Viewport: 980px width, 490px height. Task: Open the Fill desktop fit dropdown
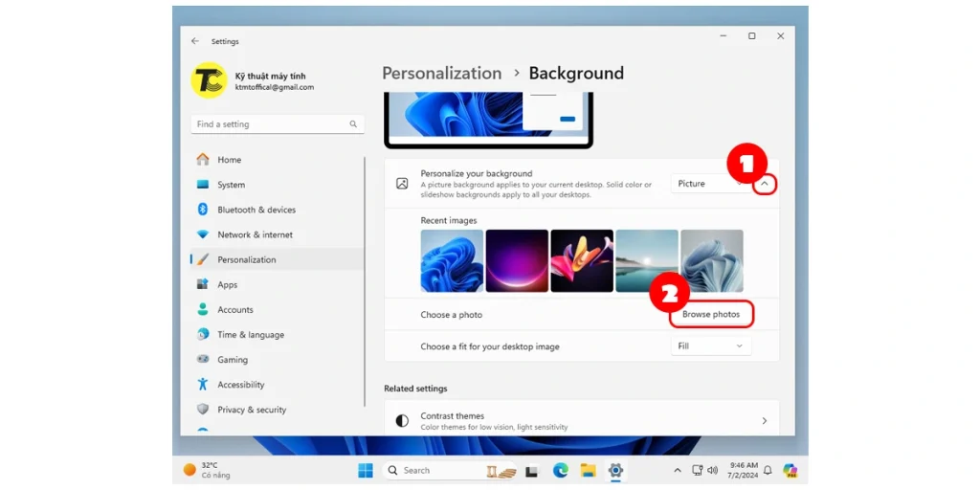(x=710, y=346)
